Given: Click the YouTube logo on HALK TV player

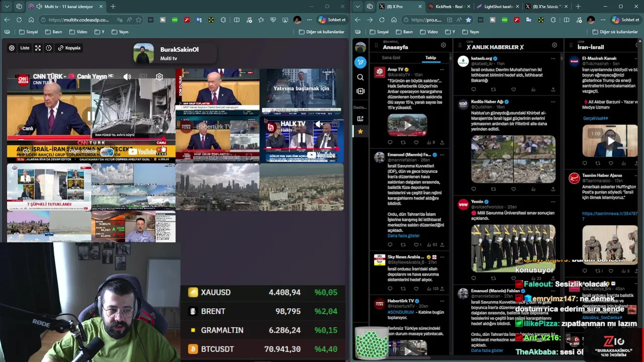Looking at the screenshot, I should tap(321, 155).
